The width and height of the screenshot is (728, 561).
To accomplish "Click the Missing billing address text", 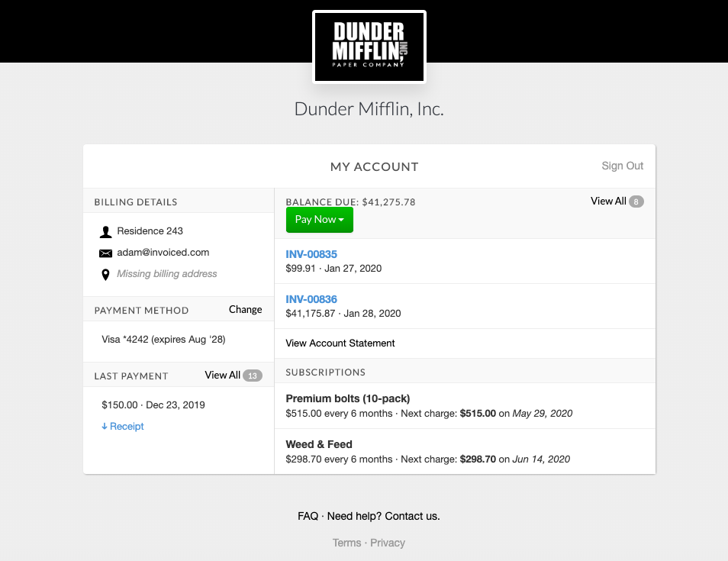I will [x=166, y=274].
